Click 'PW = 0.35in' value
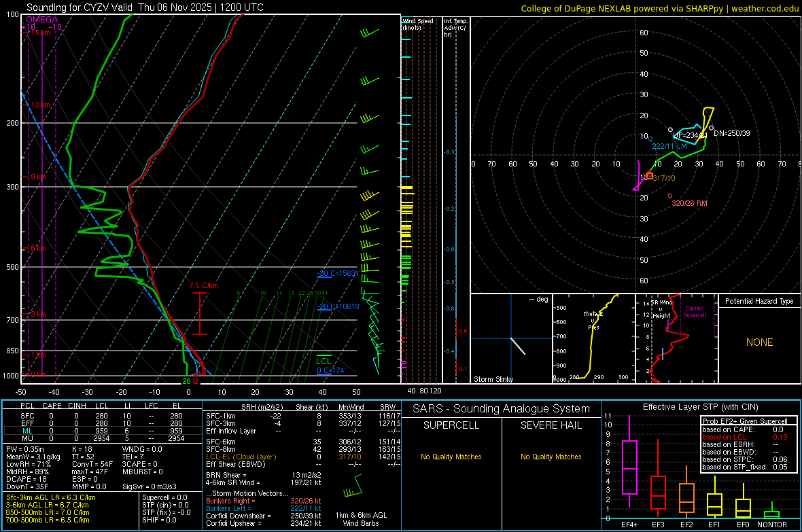This screenshot has width=802, height=532. 28,449
